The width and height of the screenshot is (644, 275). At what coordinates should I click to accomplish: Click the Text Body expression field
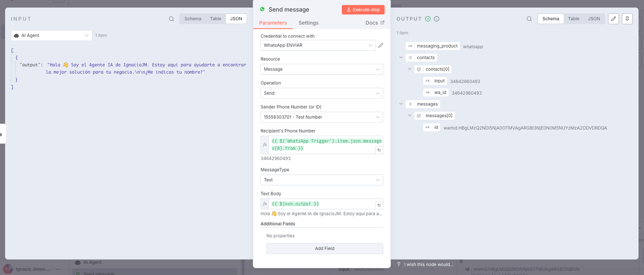pos(322,204)
